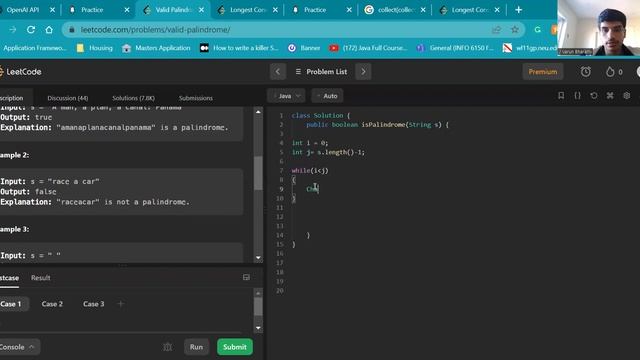Add a new testcase plus icon

120,304
